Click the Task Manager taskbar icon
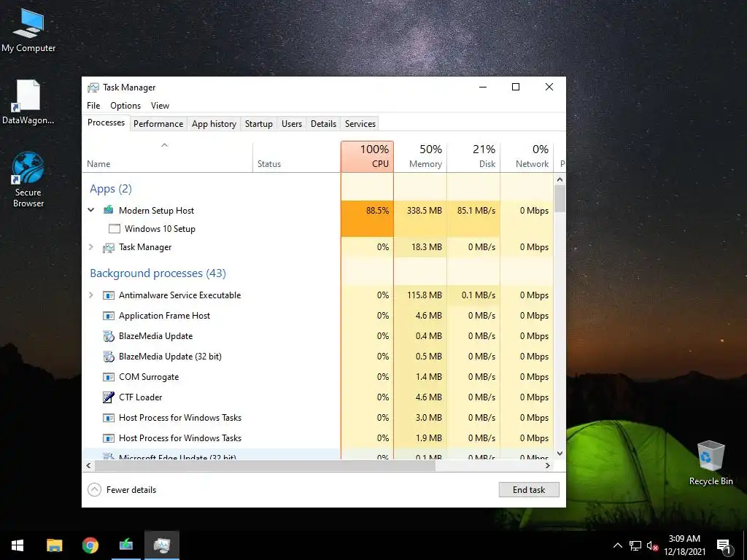This screenshot has width=747, height=560. click(162, 545)
